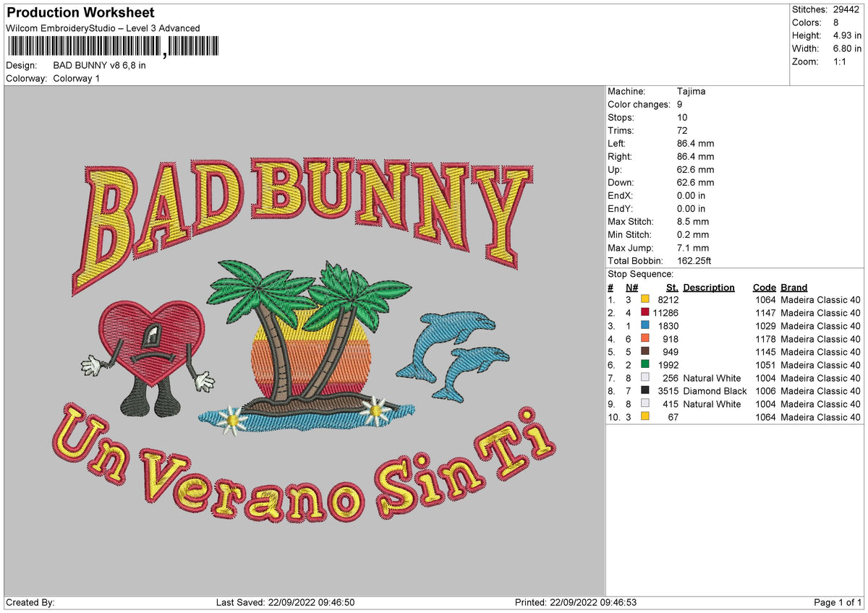The image size is (868, 613).
Task: Click the 'Created By:' footer field
Action: (x=30, y=602)
